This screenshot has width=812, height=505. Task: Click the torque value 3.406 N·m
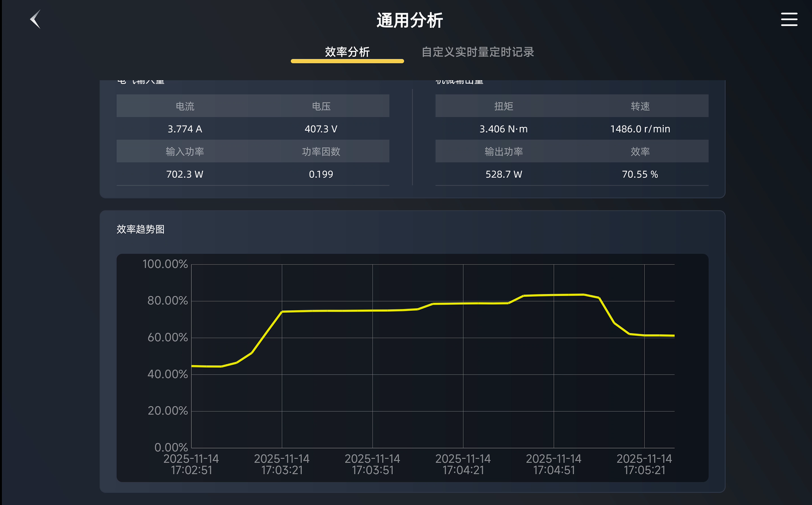pos(504,129)
